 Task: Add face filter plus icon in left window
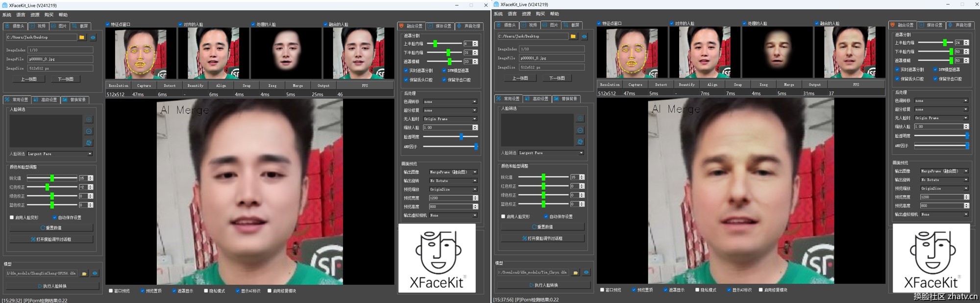click(89, 120)
